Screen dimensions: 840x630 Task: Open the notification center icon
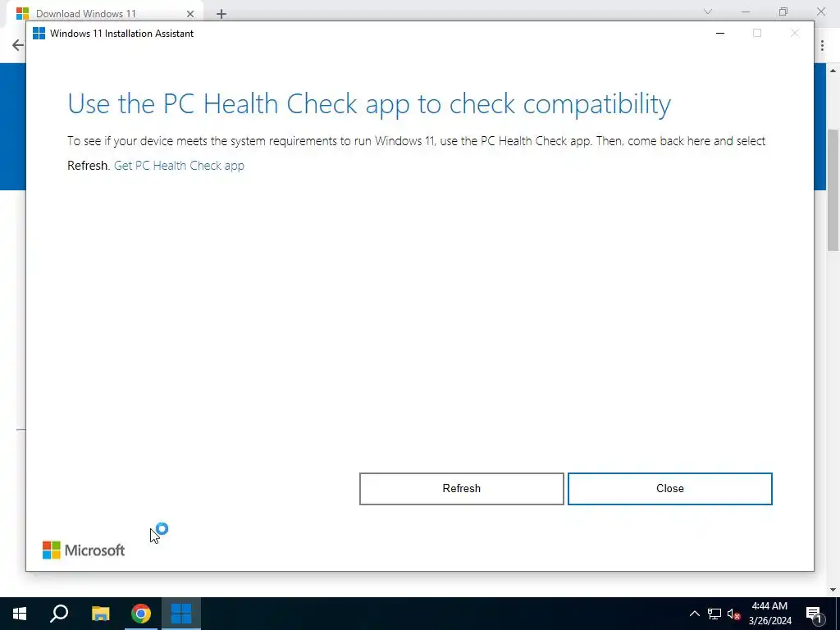pyautogui.click(x=814, y=614)
